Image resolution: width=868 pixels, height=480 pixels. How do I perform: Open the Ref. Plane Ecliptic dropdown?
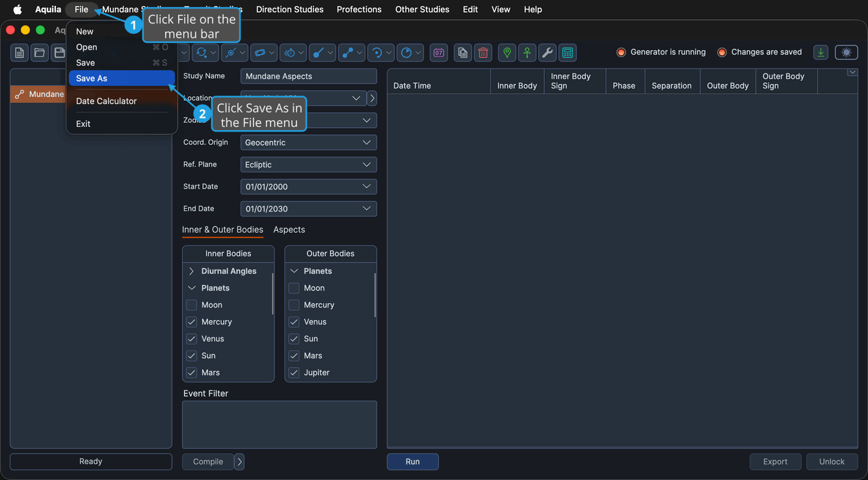pyautogui.click(x=309, y=165)
